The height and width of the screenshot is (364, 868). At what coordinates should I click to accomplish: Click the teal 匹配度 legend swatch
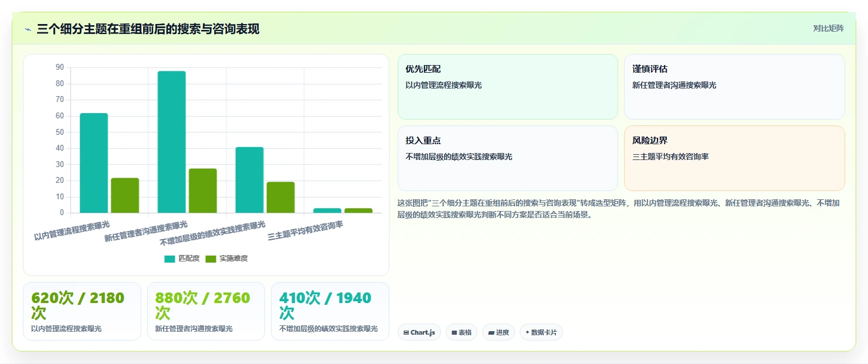click(x=169, y=259)
